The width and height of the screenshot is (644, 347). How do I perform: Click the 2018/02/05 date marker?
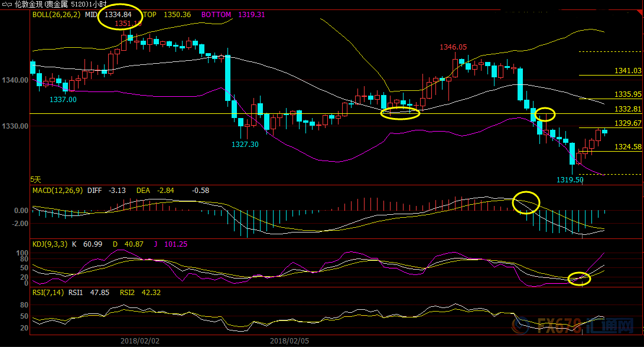tap(290, 341)
